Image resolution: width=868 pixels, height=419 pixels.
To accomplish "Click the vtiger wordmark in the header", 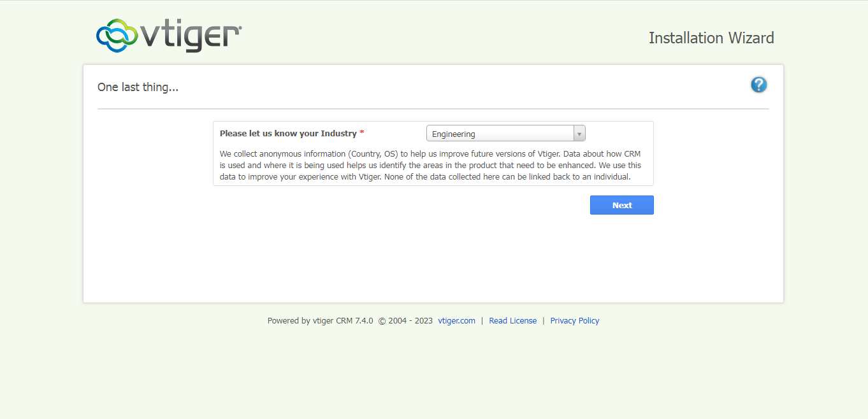I will [x=190, y=37].
